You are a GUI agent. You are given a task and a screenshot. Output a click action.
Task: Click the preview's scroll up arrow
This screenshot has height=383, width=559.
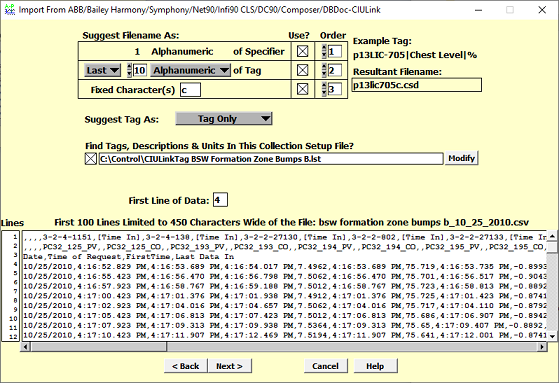coord(552,236)
